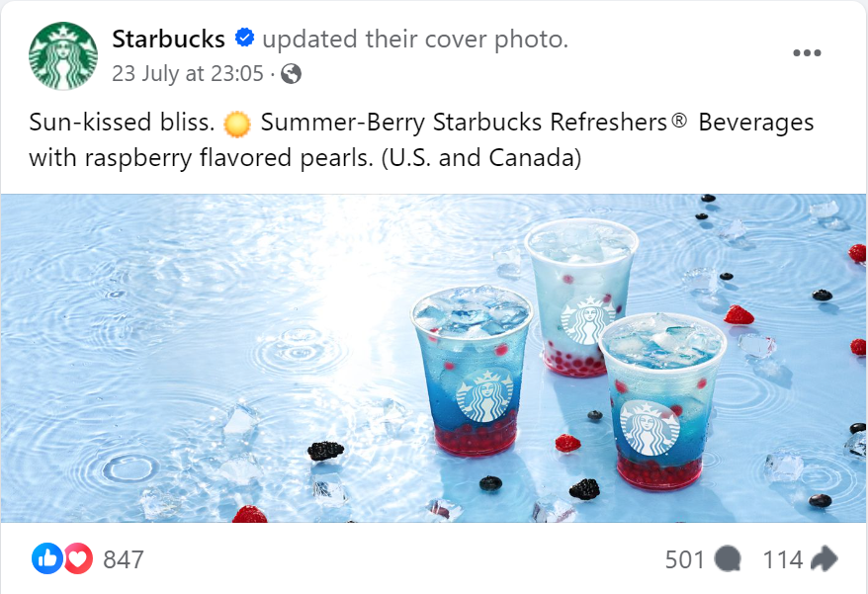Click the 'updated their cover photo' text
The image size is (868, 594).
[415, 40]
